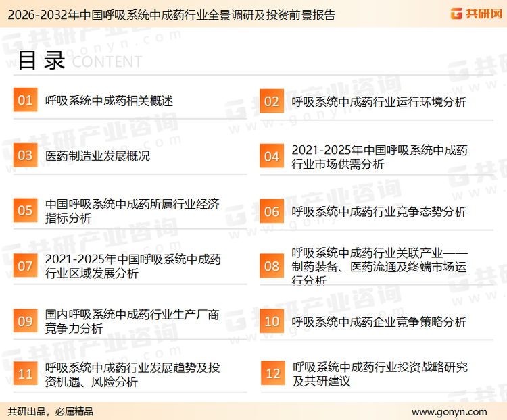Select the 03 number badge icon

(25, 156)
